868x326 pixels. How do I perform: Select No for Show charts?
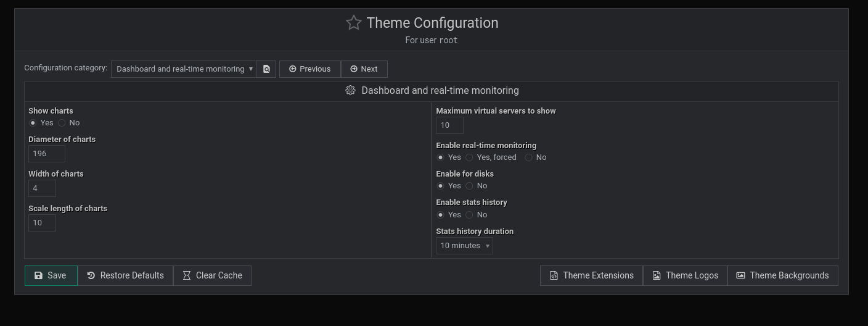click(x=62, y=123)
